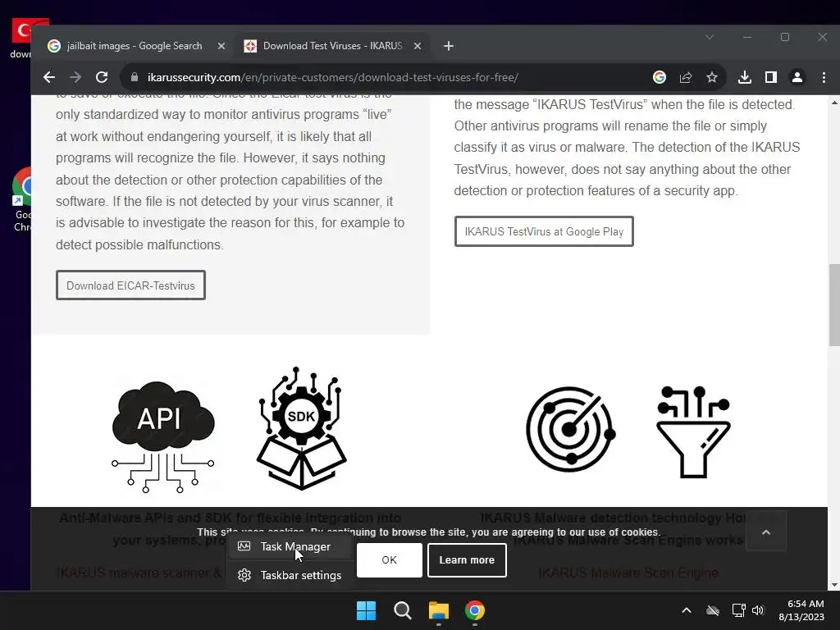Show hidden system tray icons

point(687,610)
